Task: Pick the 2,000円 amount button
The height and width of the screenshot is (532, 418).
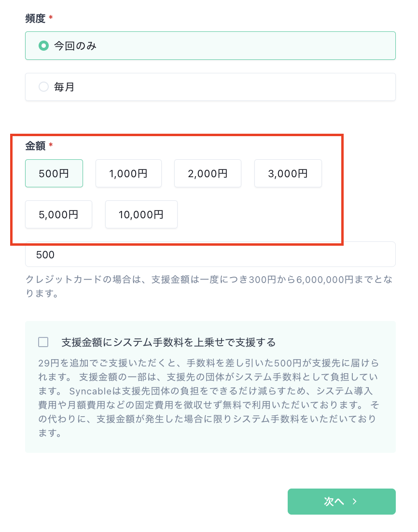Action: (208, 173)
